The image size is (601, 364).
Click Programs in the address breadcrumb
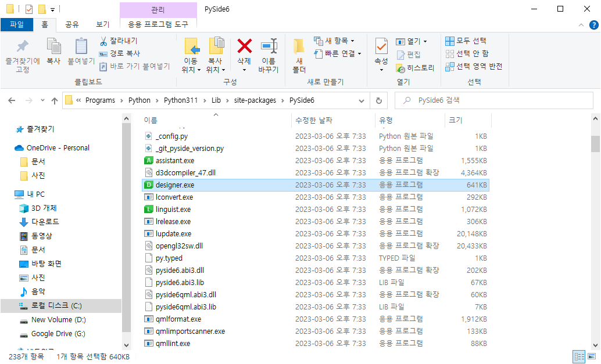tap(100, 100)
